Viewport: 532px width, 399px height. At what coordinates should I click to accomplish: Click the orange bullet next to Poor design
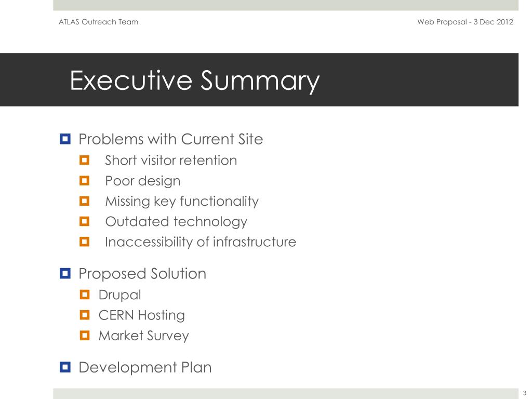click(x=85, y=181)
